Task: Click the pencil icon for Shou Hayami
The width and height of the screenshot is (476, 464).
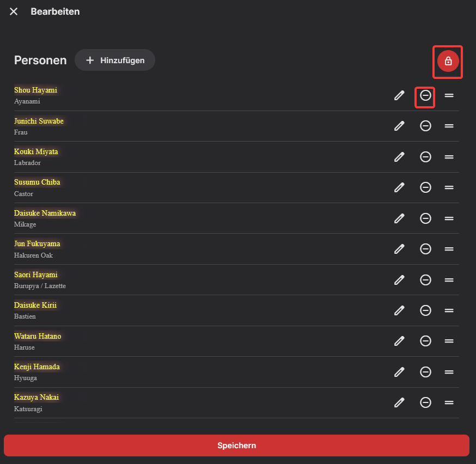Action: pos(399,95)
